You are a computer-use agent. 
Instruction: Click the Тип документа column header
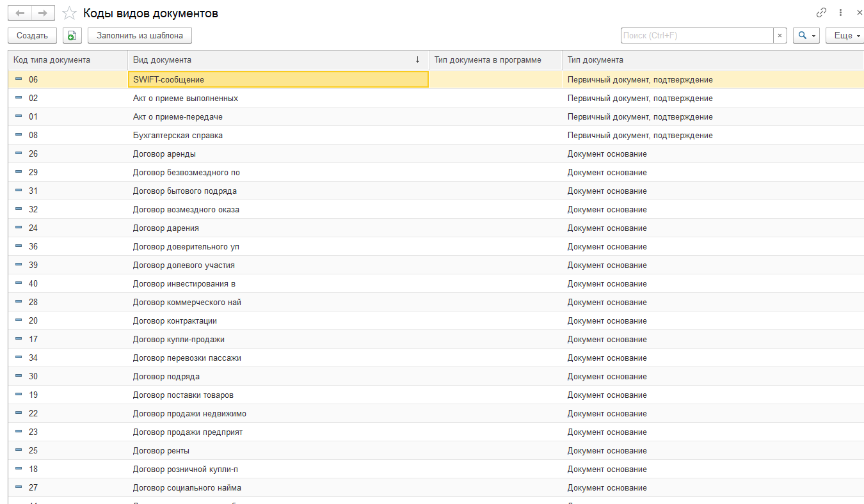click(x=713, y=60)
